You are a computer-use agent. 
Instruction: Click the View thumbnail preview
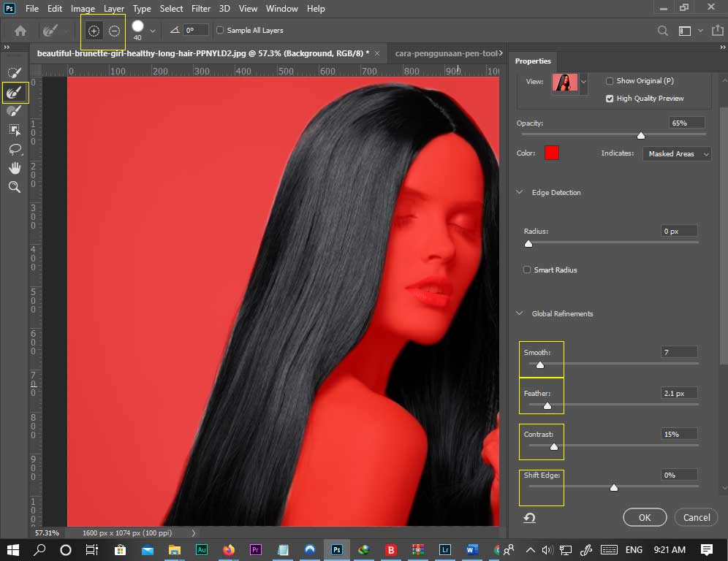[564, 82]
